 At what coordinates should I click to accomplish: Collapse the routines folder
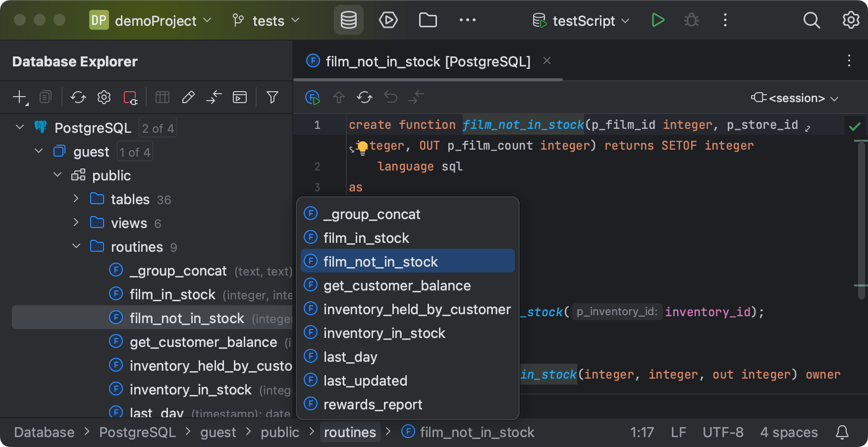[x=76, y=246]
